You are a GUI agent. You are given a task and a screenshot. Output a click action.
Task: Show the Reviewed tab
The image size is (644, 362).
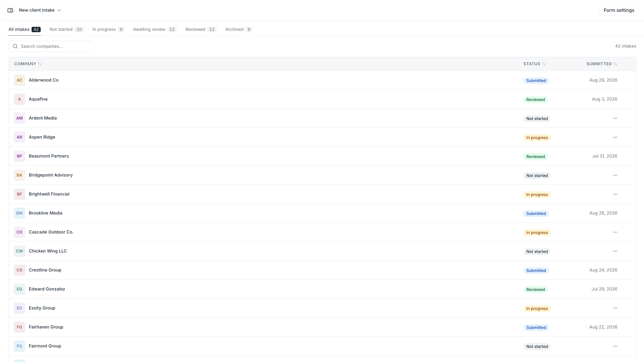[x=201, y=29]
